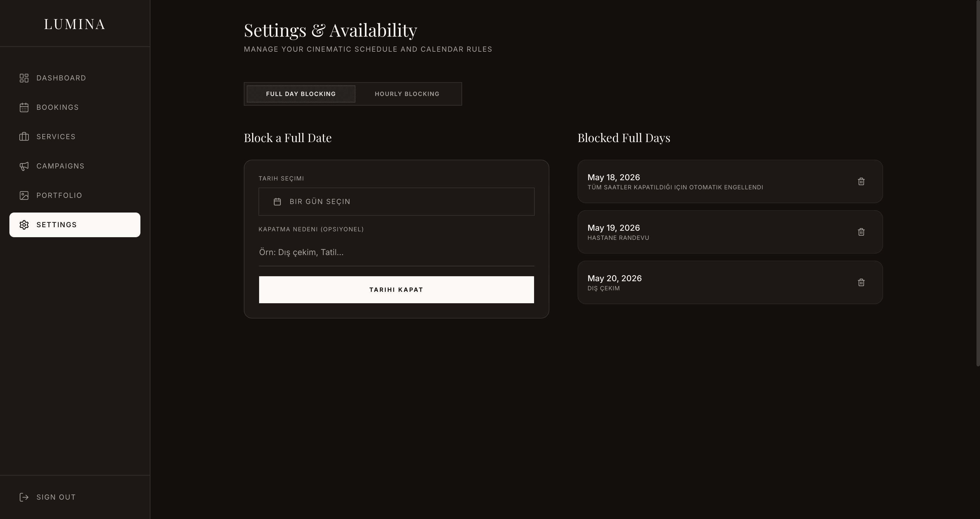Image resolution: width=980 pixels, height=519 pixels.
Task: Open the Bookings menu item
Action: (75, 107)
